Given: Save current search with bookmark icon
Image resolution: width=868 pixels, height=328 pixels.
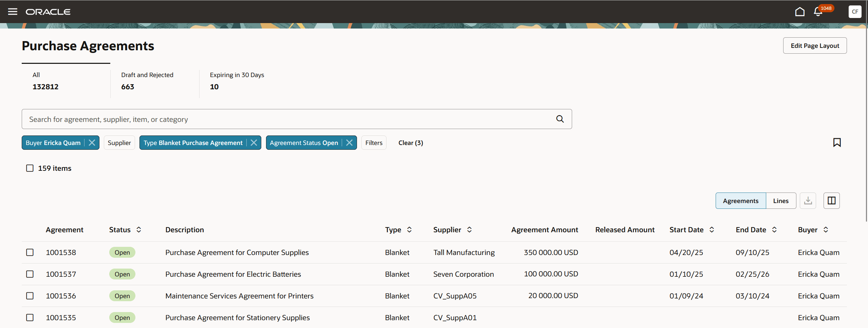Looking at the screenshot, I should [837, 142].
